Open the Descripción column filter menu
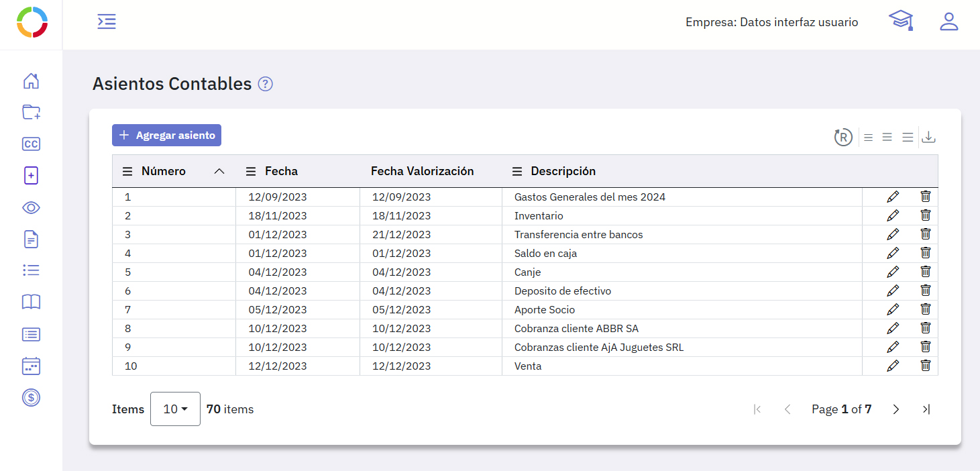Viewport: 980px width, 471px height. (517, 172)
